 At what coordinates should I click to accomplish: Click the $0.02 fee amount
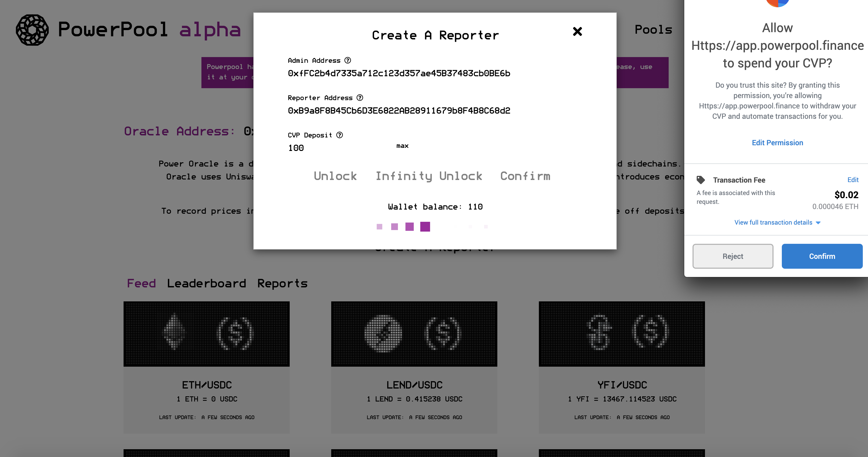click(846, 195)
